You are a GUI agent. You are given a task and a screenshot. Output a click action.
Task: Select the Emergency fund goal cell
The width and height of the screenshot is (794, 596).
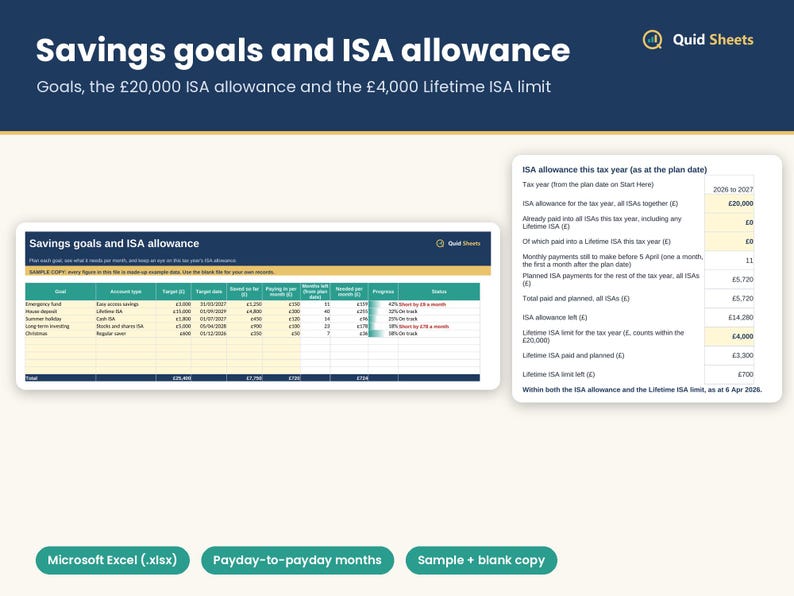point(60,304)
